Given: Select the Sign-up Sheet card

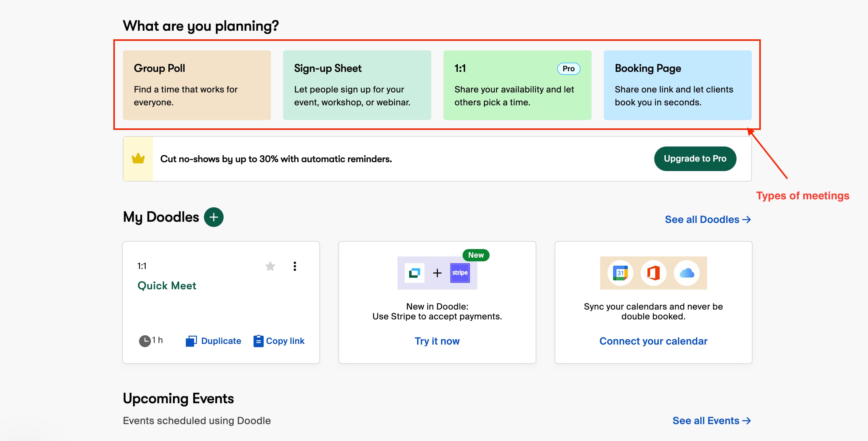Looking at the screenshot, I should 357,85.
